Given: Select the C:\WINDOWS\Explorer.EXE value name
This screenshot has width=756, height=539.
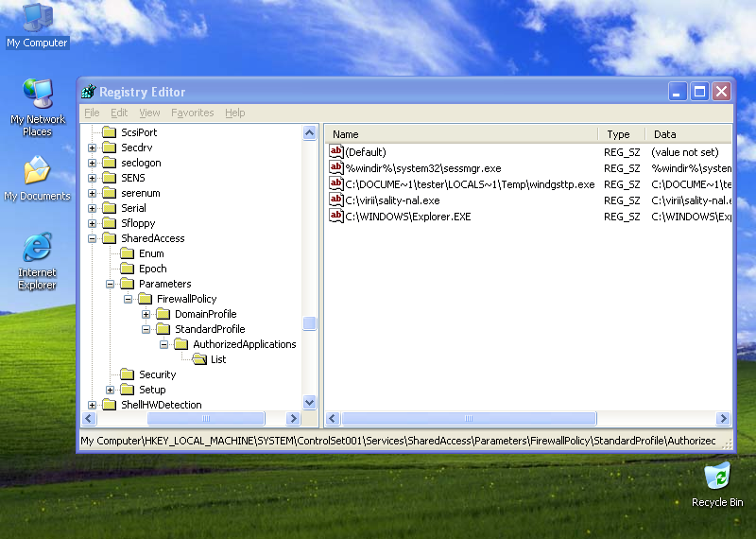Looking at the screenshot, I should [408, 217].
